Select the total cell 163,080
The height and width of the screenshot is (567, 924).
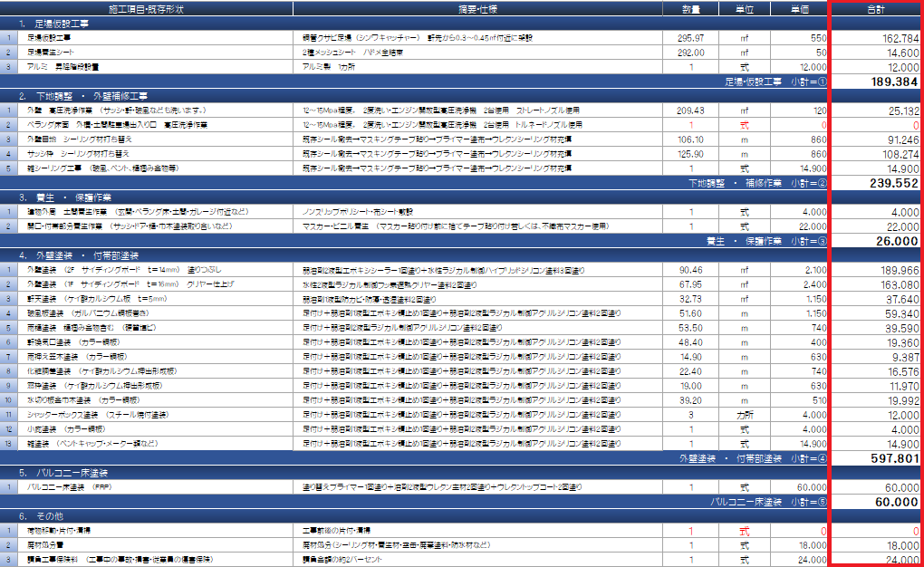tap(876, 284)
